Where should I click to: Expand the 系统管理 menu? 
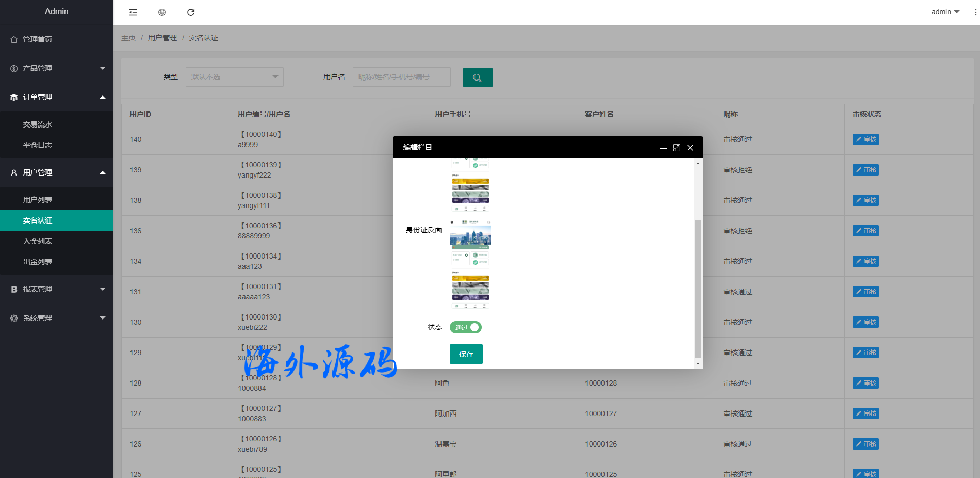56,318
